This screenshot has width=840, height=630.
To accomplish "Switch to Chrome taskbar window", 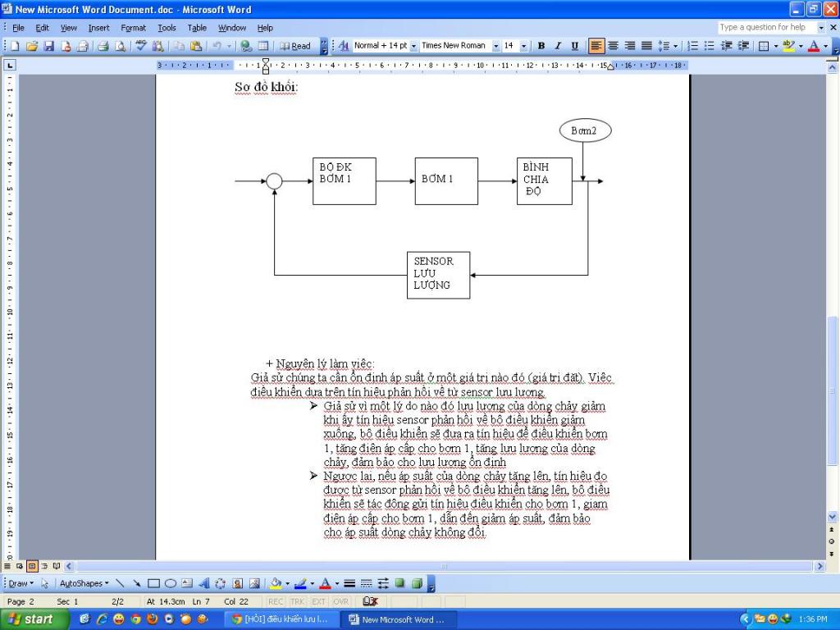I will coord(283,619).
